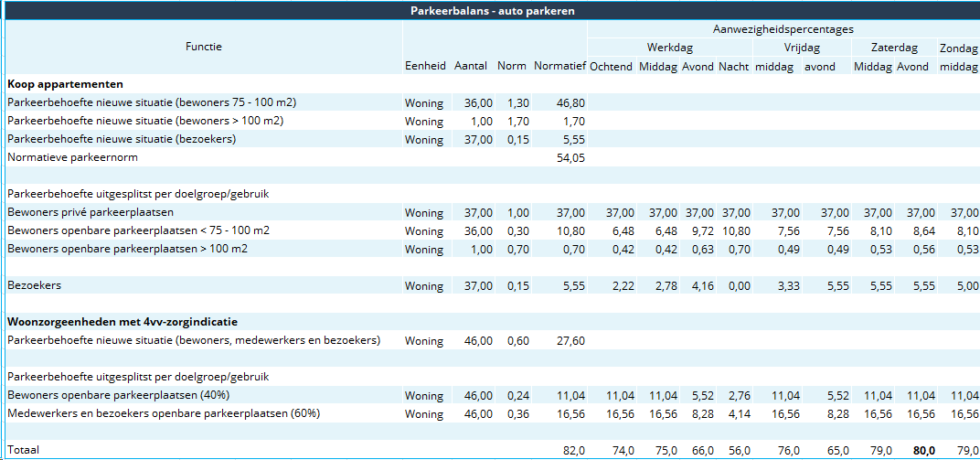Select the 'Koop appartementen' section heading
This screenshot has width=980, height=460.
(65, 84)
